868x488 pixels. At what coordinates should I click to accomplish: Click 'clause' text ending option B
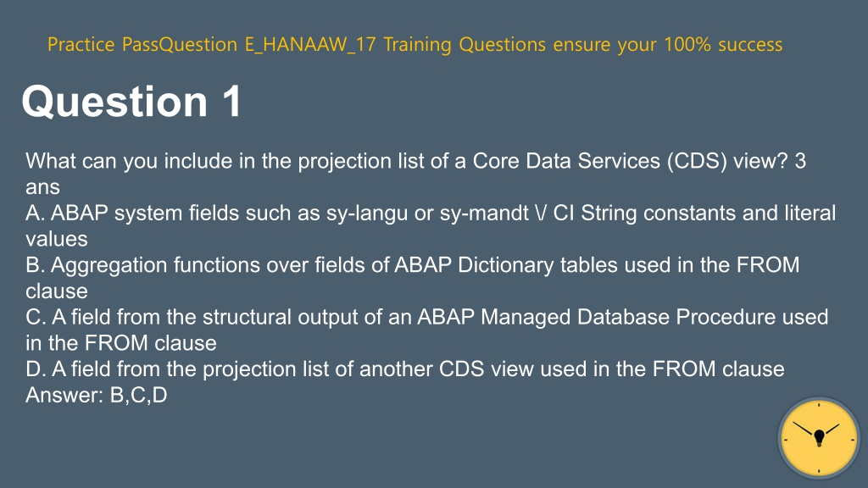57,291
